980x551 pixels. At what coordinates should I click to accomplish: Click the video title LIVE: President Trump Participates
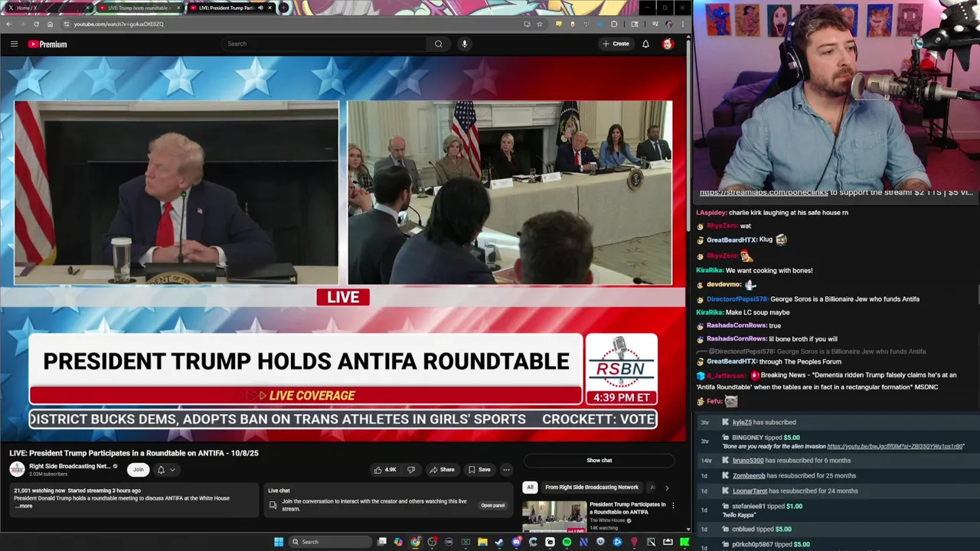click(x=134, y=453)
